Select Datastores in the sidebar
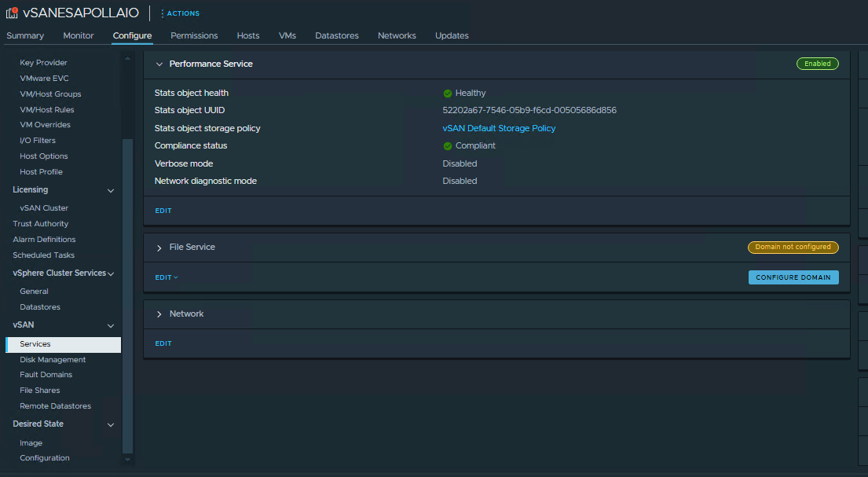Screen dimensions: 868x477 point(40,307)
